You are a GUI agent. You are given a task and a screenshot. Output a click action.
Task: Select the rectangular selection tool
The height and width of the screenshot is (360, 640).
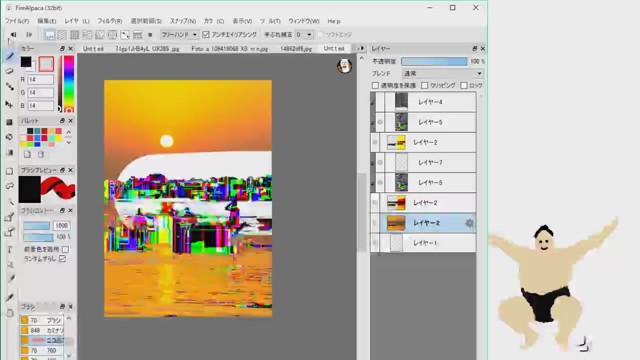[x=9, y=171]
